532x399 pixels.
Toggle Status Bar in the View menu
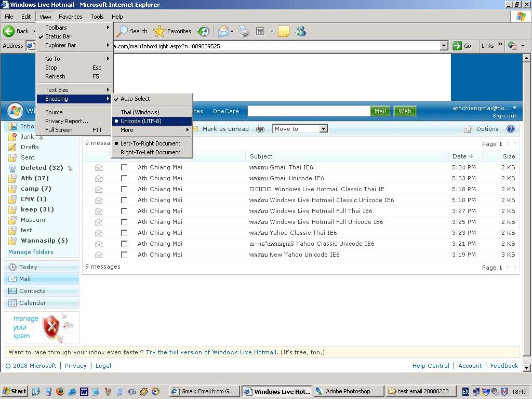74,36
